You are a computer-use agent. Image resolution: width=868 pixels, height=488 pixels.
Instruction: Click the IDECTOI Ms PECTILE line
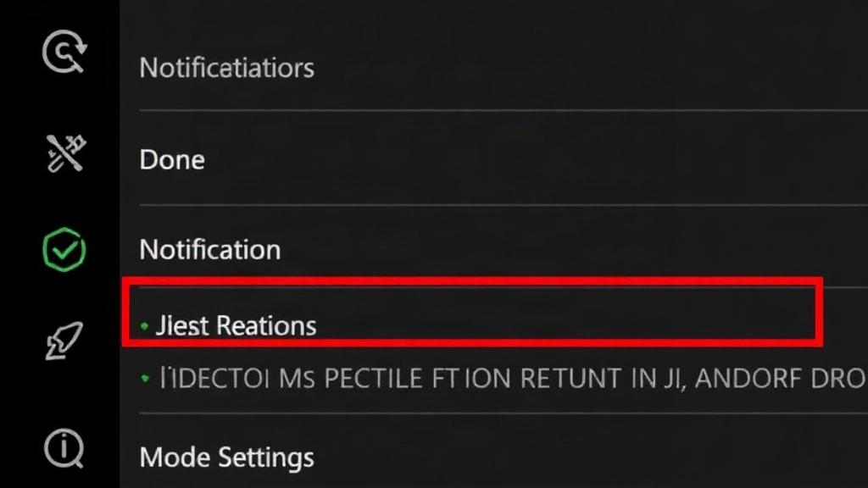point(512,379)
